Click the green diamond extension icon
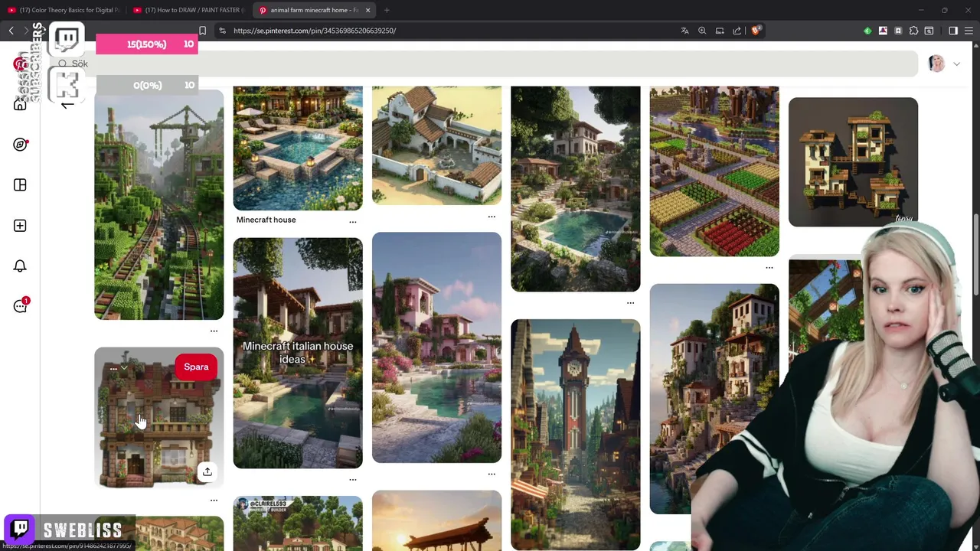The height and width of the screenshot is (551, 980). pos(867,31)
